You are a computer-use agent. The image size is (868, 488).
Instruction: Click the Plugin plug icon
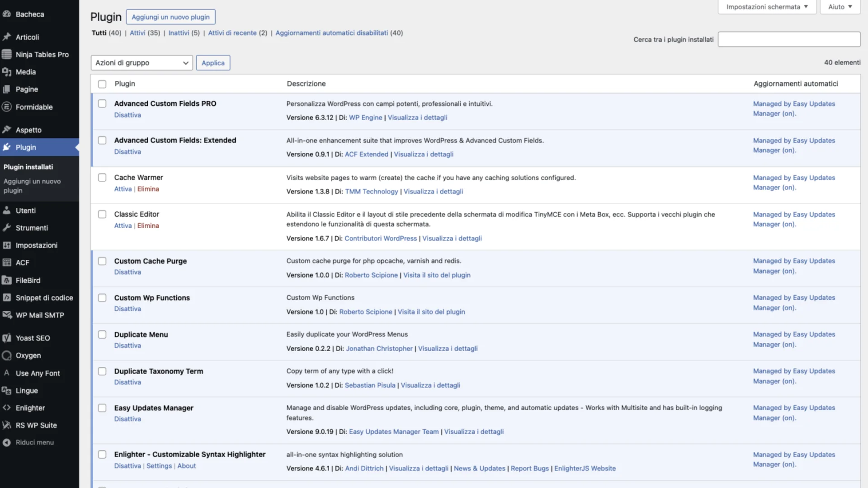coord(7,147)
